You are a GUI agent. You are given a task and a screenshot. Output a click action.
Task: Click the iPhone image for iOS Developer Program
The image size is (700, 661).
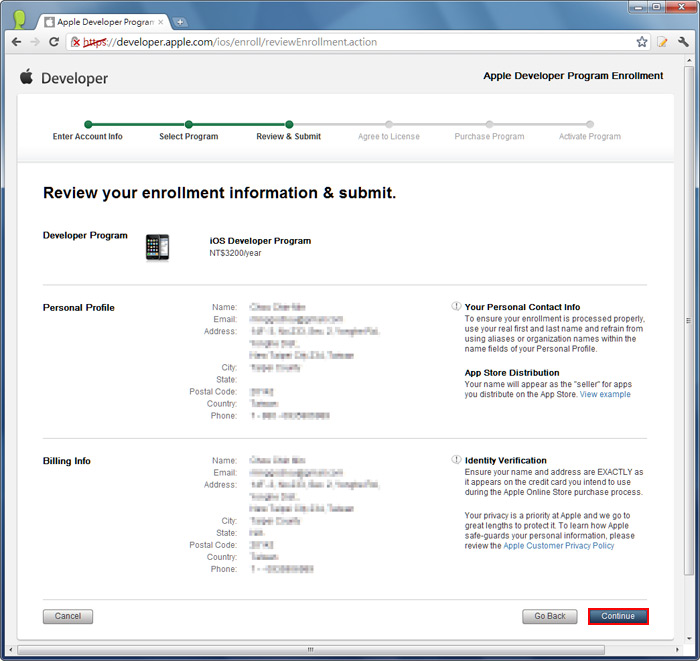157,247
